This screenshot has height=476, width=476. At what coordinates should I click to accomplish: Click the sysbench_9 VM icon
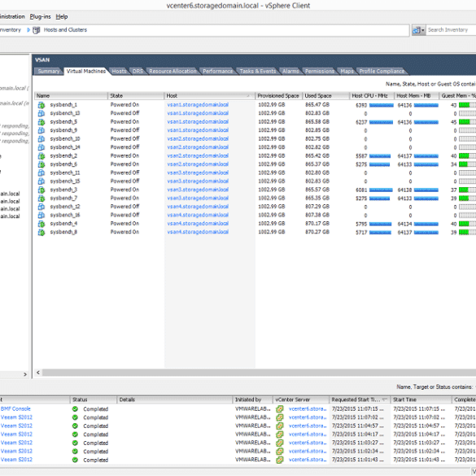(41, 130)
